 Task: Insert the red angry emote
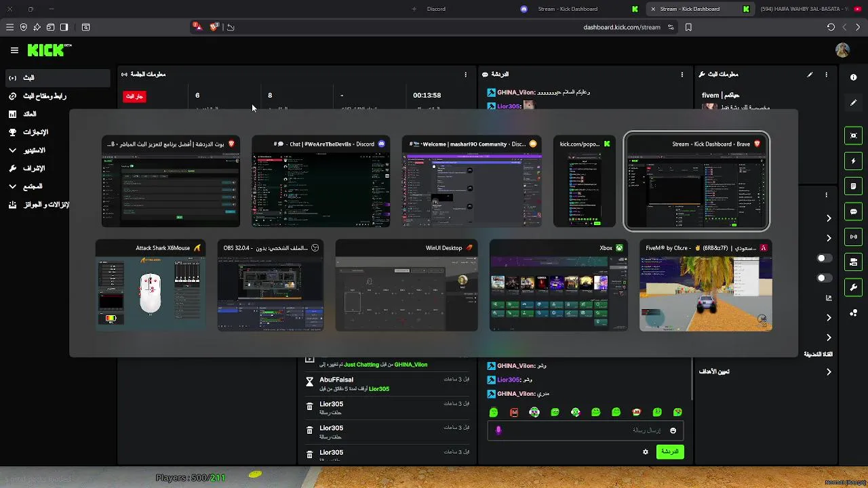pos(514,412)
